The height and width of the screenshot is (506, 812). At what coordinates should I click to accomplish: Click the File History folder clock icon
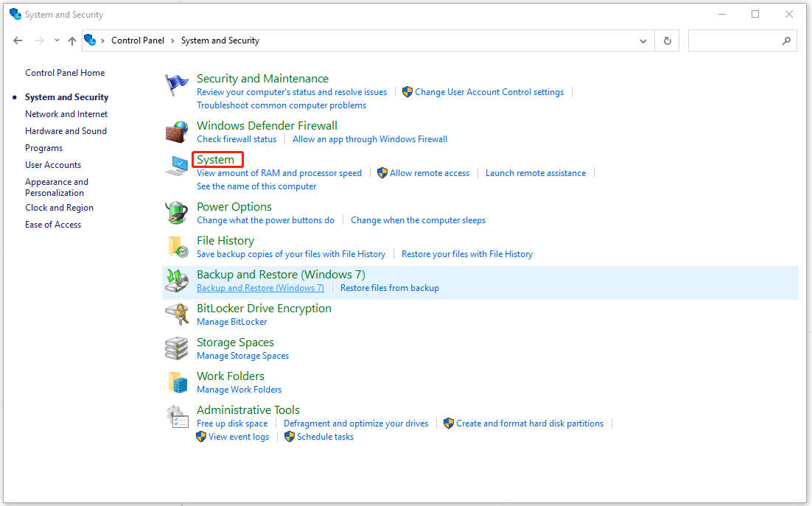pos(178,247)
